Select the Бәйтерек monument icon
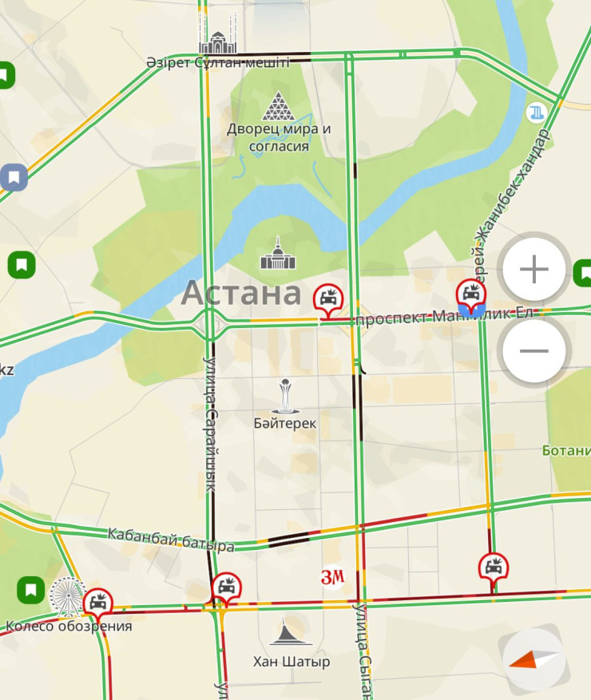Image resolution: width=591 pixels, height=700 pixels. (x=285, y=397)
